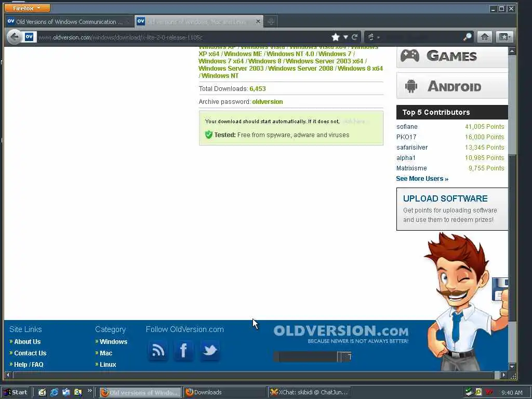Click the red system tray icon
The image size is (532, 399).
click(489, 392)
